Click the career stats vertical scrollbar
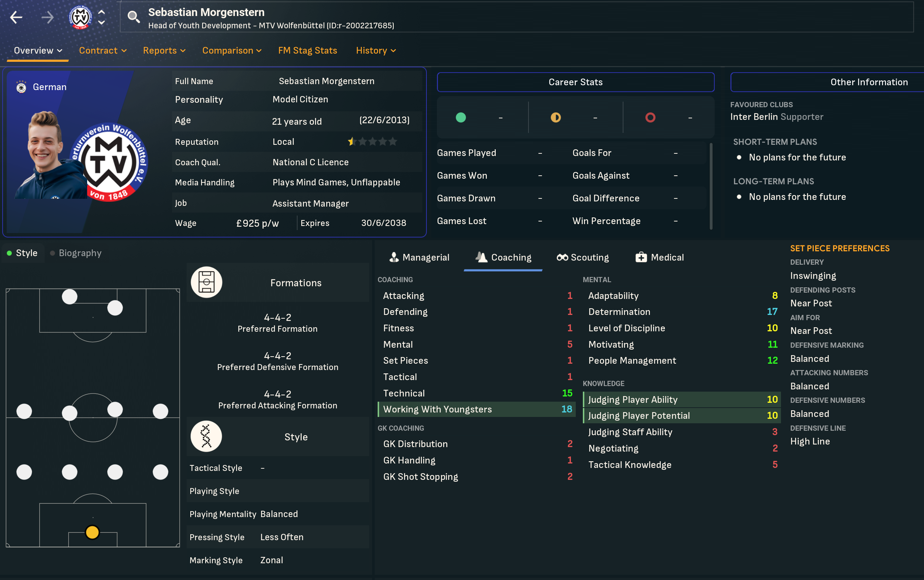The height and width of the screenshot is (580, 924). click(x=711, y=186)
